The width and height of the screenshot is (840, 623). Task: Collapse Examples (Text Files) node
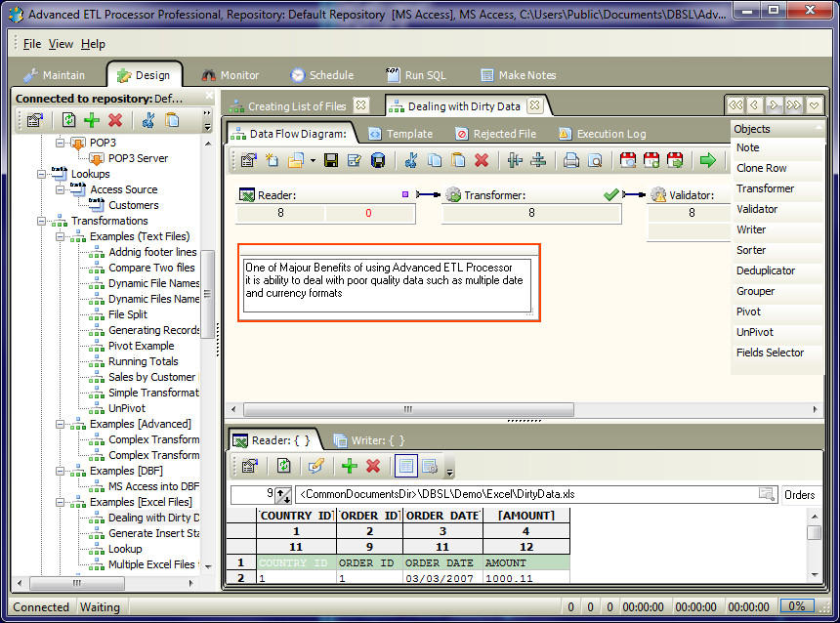(60, 236)
